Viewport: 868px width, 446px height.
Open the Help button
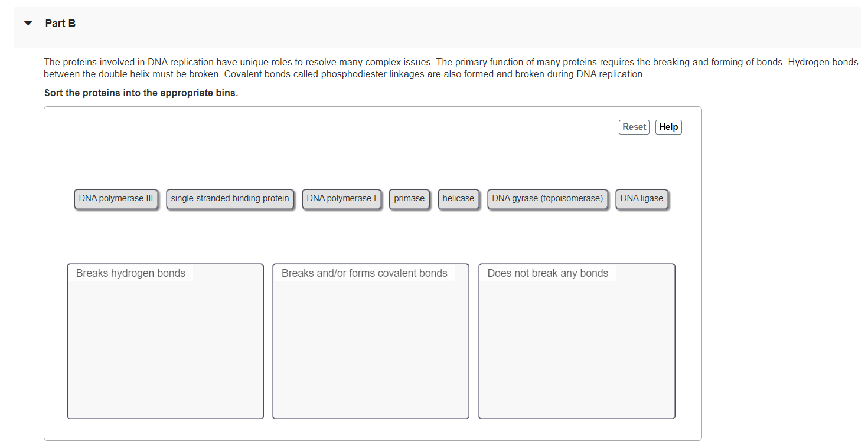pos(668,127)
